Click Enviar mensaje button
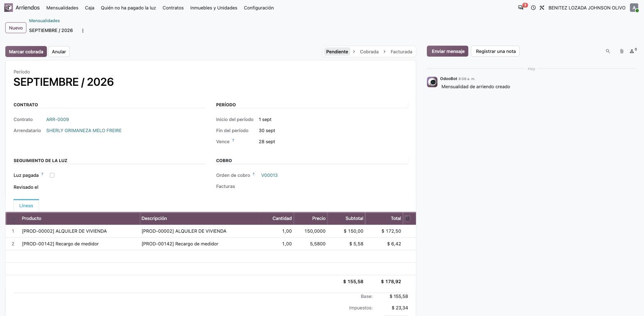Screen dimensions: 644x316 click(448, 51)
